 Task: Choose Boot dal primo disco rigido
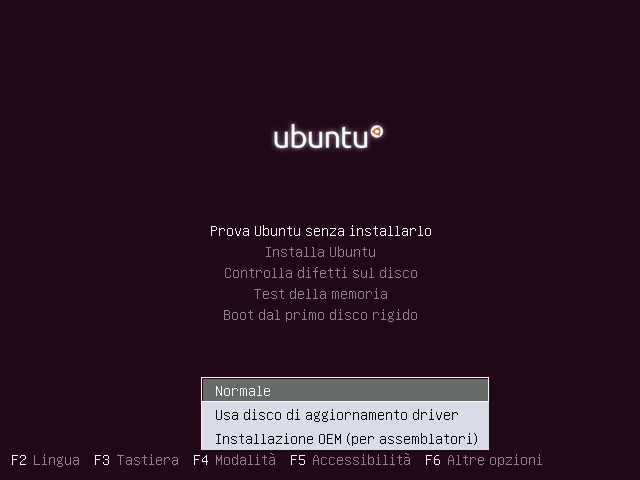(x=320, y=315)
